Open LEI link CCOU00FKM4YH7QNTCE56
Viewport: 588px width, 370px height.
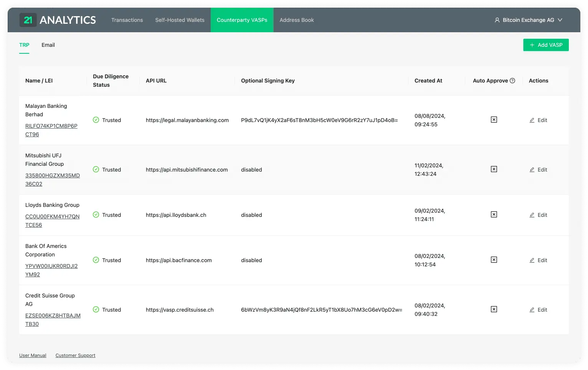(53, 221)
